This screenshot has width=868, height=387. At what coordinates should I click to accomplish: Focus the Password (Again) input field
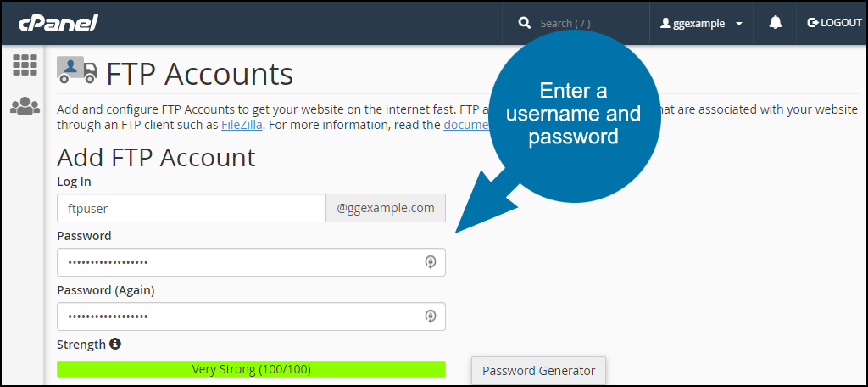251,317
